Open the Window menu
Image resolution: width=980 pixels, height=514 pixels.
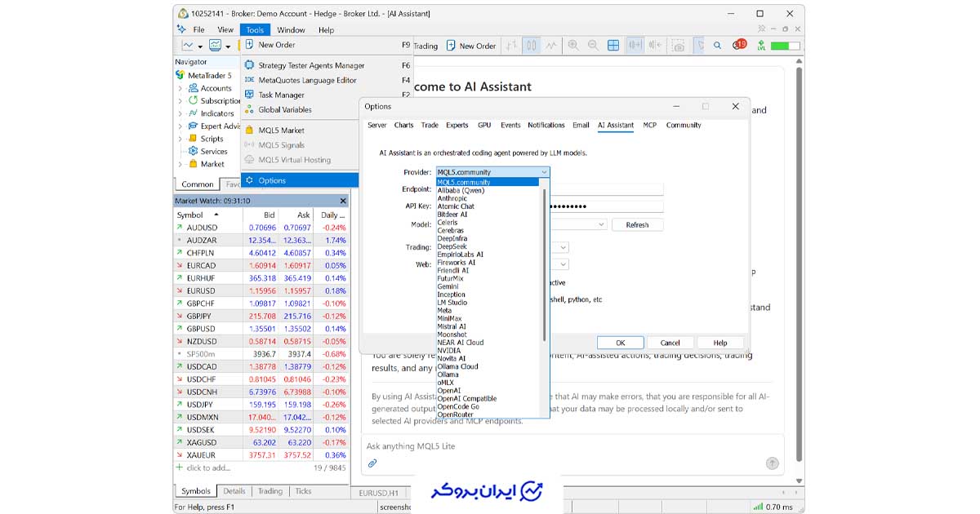pyautogui.click(x=292, y=30)
